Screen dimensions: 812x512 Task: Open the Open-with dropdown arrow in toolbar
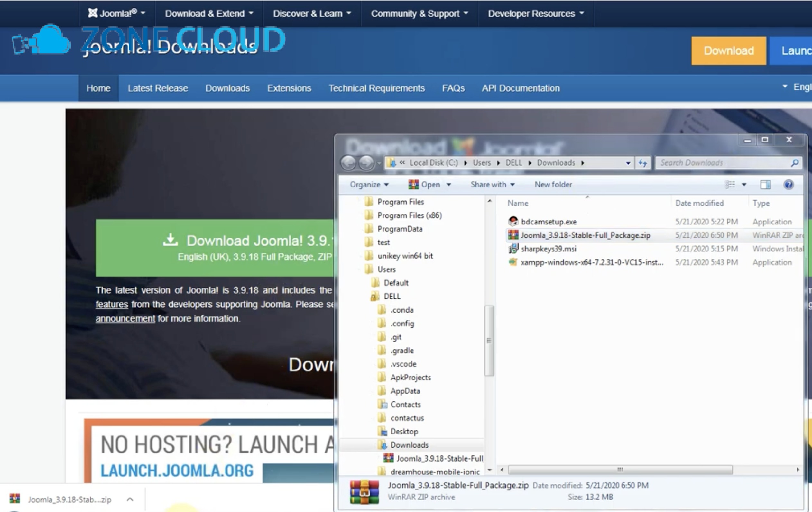(x=448, y=184)
